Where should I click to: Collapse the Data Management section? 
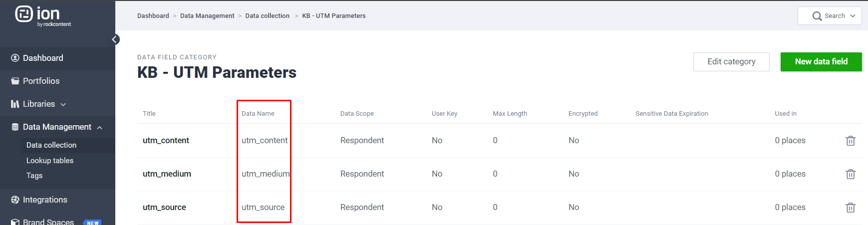click(100, 128)
